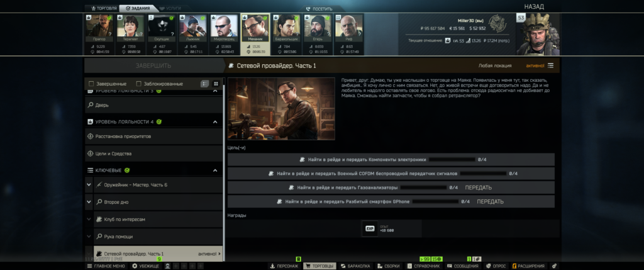Select the Цели и Средства task
This screenshot has width=644, height=270.
153,154
